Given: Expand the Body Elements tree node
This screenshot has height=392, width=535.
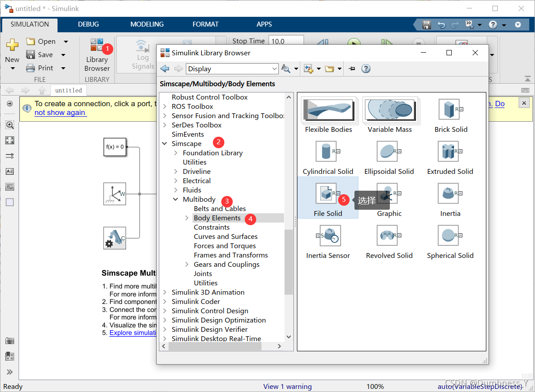Looking at the screenshot, I should click(x=187, y=218).
